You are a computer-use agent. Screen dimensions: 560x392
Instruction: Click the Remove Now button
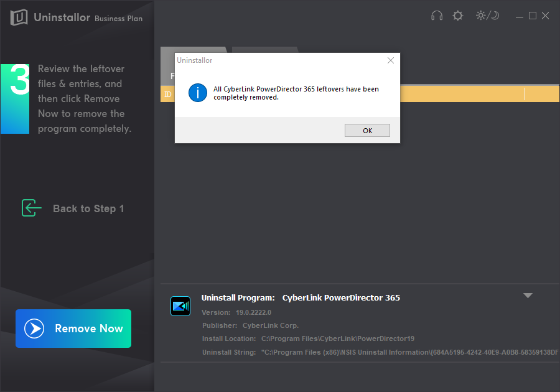point(73,329)
